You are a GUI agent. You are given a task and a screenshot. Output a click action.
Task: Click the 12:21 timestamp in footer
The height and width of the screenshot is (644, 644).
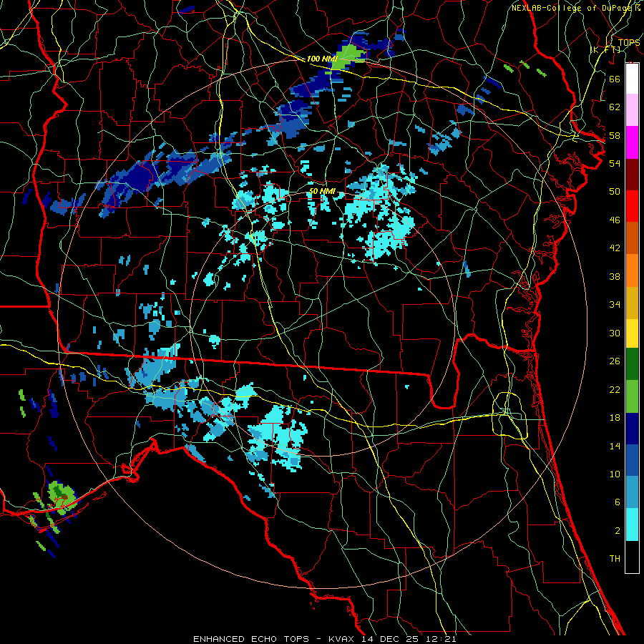(x=441, y=639)
